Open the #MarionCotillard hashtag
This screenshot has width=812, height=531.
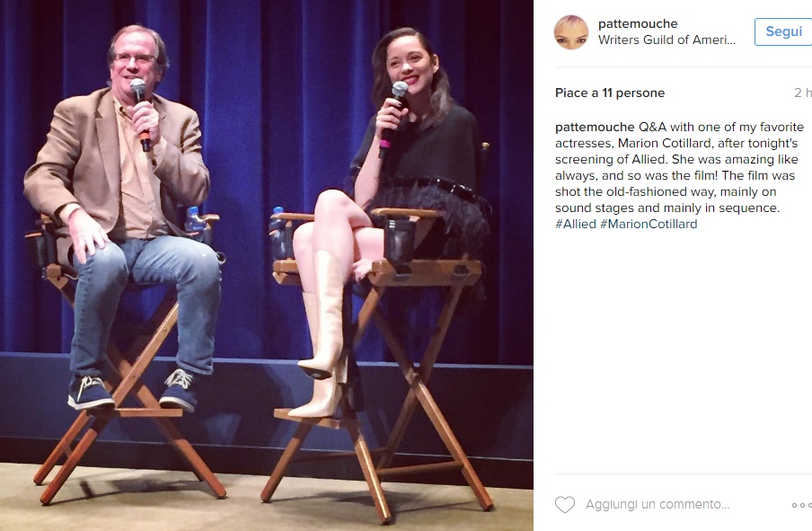[649, 224]
